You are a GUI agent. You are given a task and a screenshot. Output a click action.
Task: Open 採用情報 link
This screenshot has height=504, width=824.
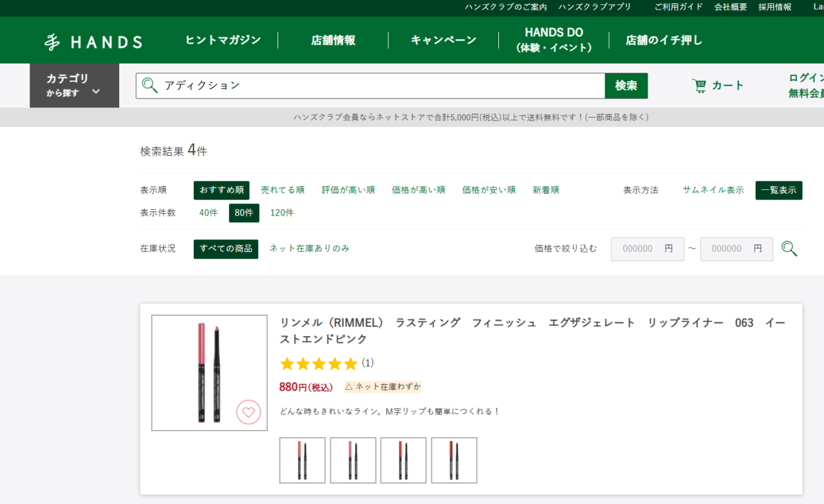coord(775,7)
